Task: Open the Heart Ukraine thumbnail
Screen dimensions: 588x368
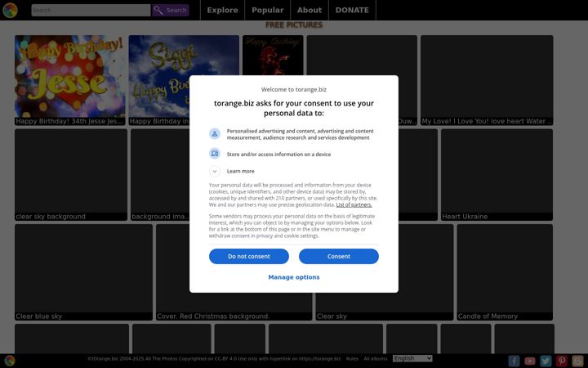Action: 497,175
